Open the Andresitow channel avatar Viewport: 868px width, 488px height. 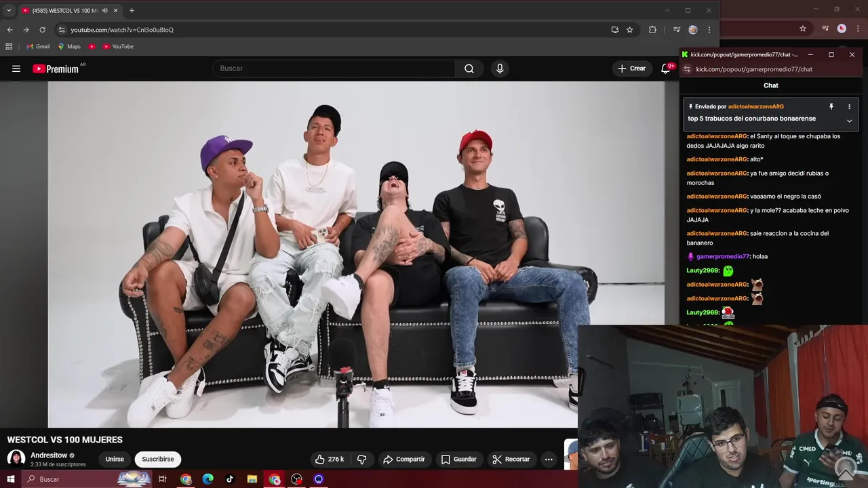[x=16, y=459]
